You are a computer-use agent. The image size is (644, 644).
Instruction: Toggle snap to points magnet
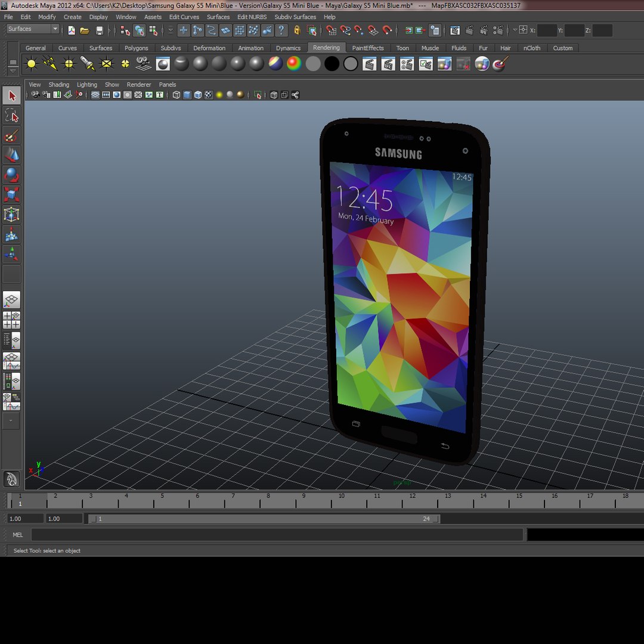[x=358, y=30]
